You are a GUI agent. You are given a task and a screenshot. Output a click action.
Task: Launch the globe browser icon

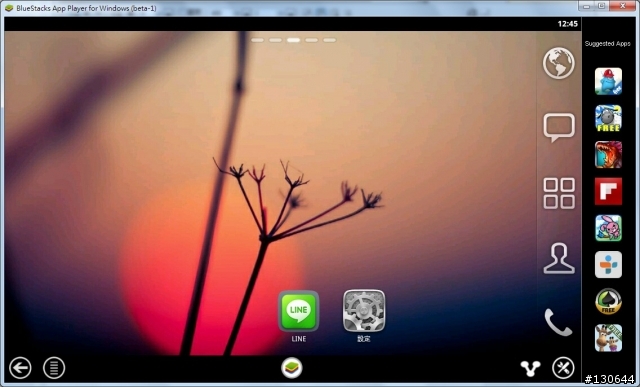558,63
